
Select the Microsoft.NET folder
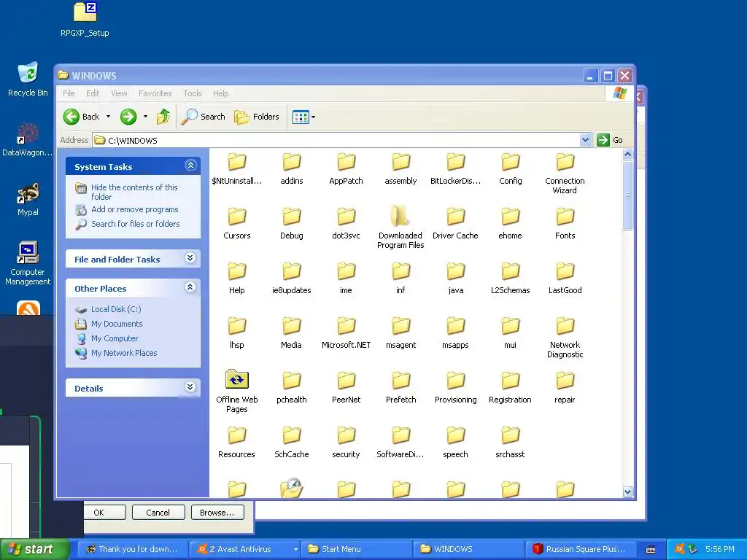[x=347, y=334]
